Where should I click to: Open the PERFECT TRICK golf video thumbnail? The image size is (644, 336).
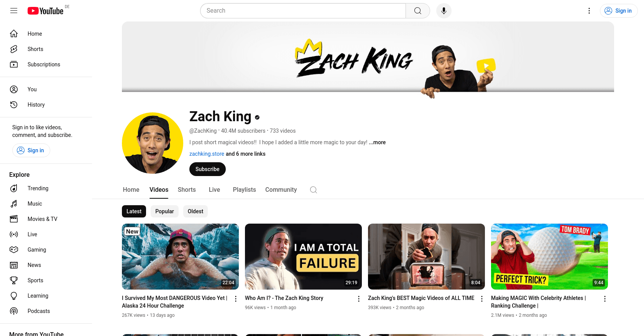549,257
